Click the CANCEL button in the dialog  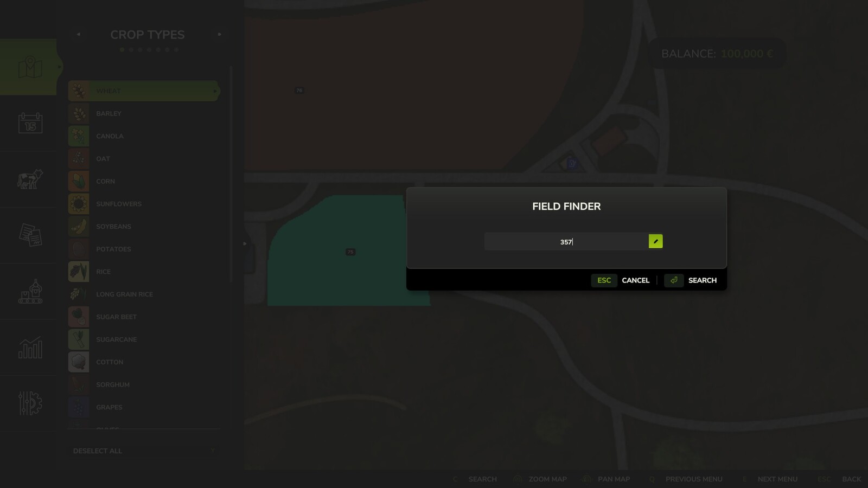635,280
